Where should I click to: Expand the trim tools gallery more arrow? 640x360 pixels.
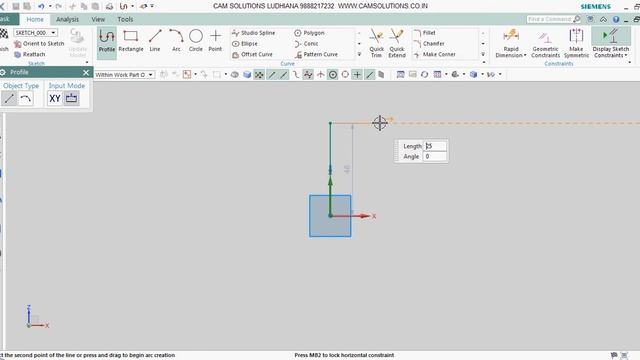(x=483, y=54)
